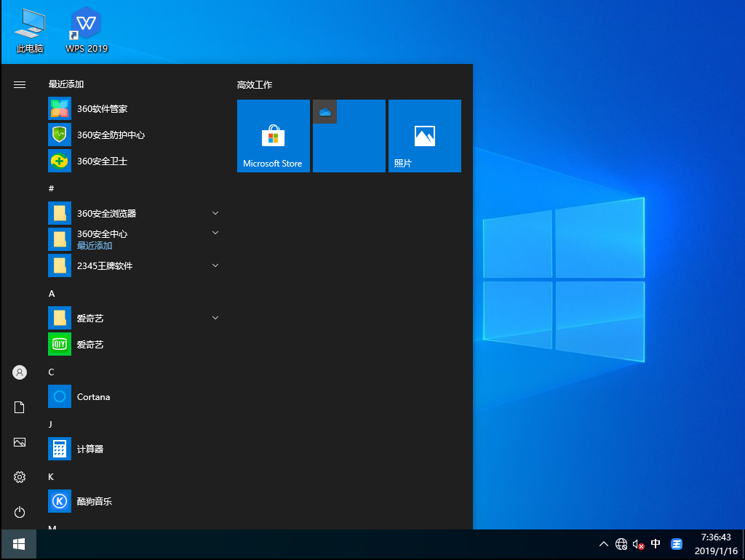
Task: Switch the 中 input language indicator
Action: click(656, 544)
